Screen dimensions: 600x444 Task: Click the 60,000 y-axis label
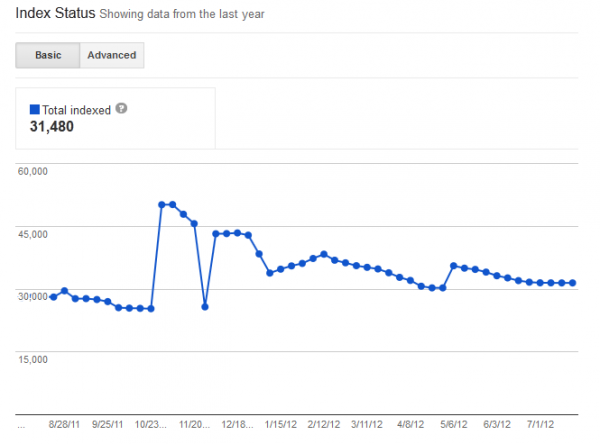tap(34, 172)
